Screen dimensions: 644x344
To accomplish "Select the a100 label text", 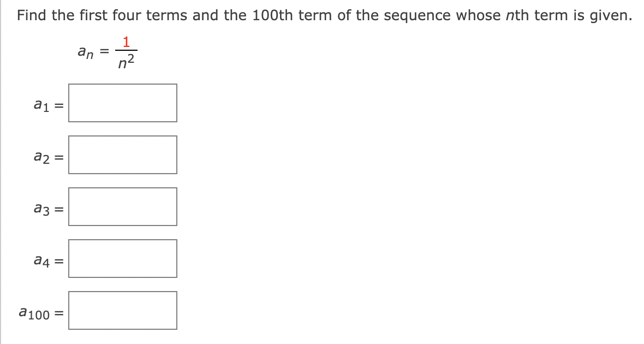I will coord(33,312).
